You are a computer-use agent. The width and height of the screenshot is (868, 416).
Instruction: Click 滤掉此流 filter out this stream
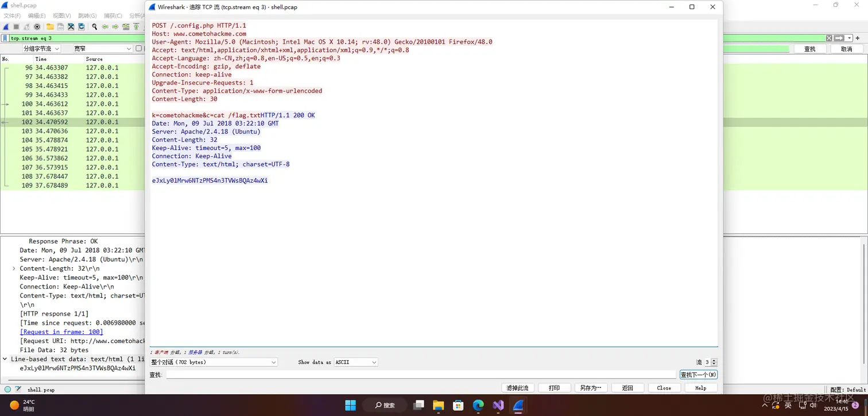coord(518,388)
